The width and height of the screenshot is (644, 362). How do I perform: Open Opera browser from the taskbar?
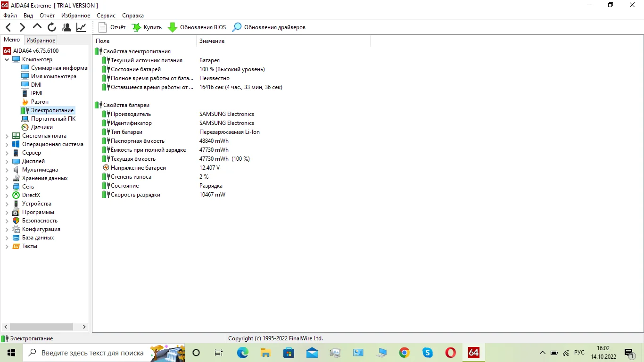450,353
